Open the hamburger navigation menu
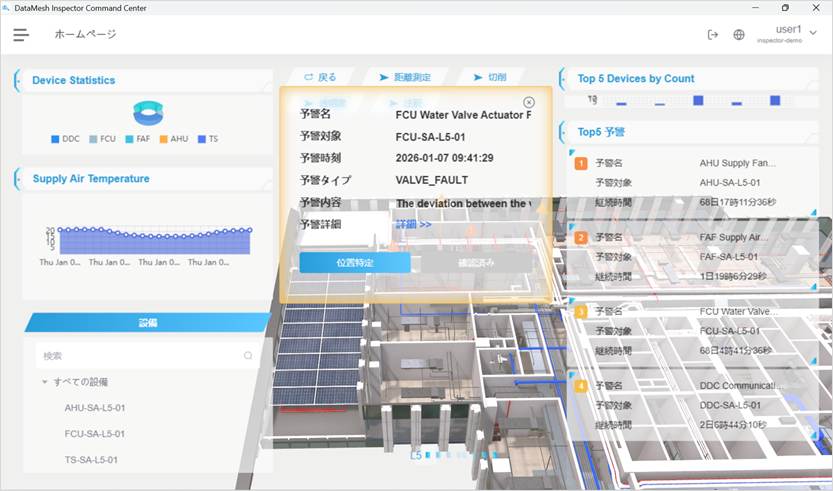Image resolution: width=833 pixels, height=491 pixels. pyautogui.click(x=21, y=34)
